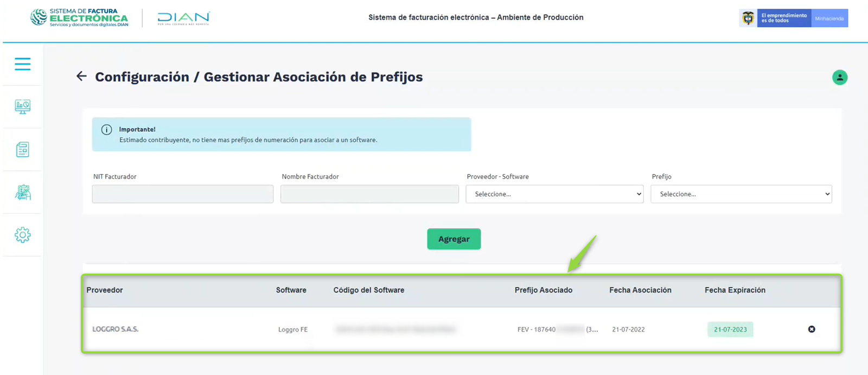Open the settings gear icon in sidebar

pos(22,235)
